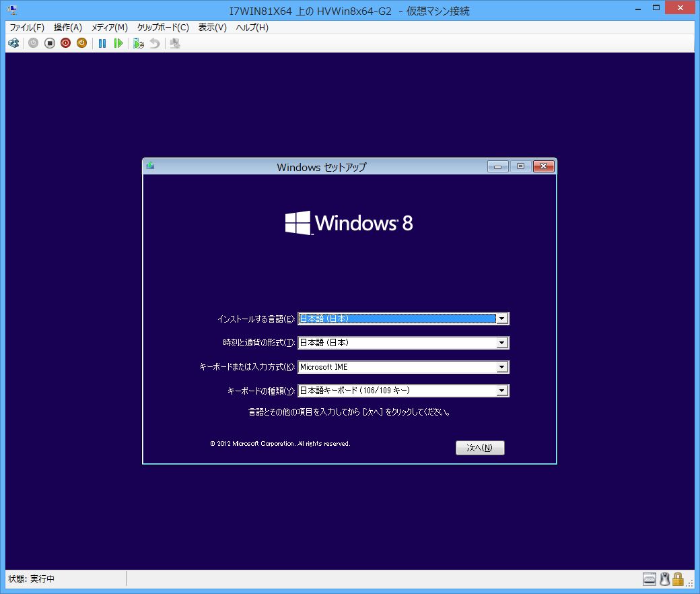The image size is (700, 594).
Task: Click the keyboard status icon in the status bar
Action: (x=650, y=579)
